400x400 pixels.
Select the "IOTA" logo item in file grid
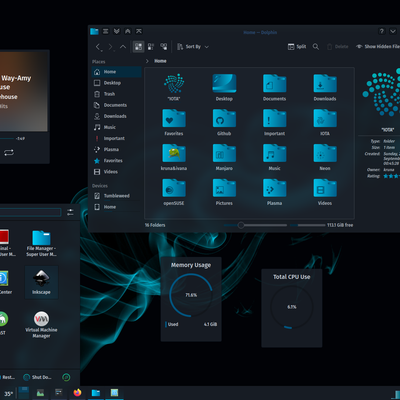pos(174,87)
